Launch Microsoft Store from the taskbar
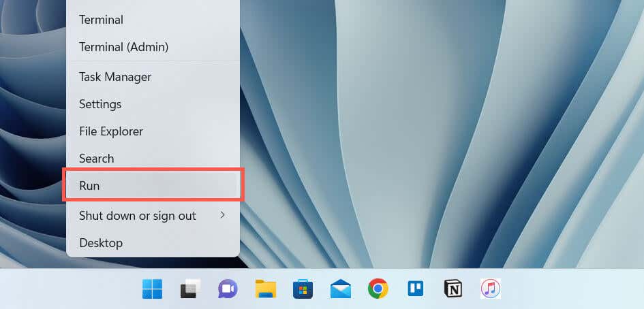Screen dimensions: 644x309 (x=303, y=289)
